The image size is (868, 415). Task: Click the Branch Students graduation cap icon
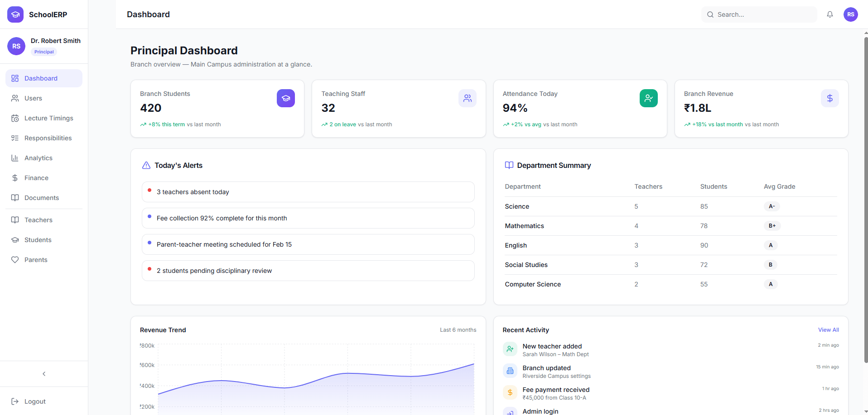286,98
